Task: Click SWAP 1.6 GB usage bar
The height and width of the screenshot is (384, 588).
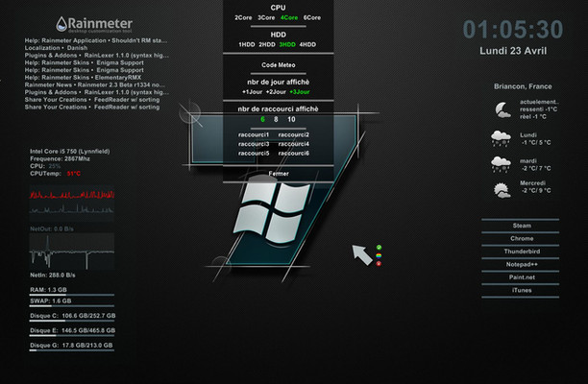Action: pos(72,306)
